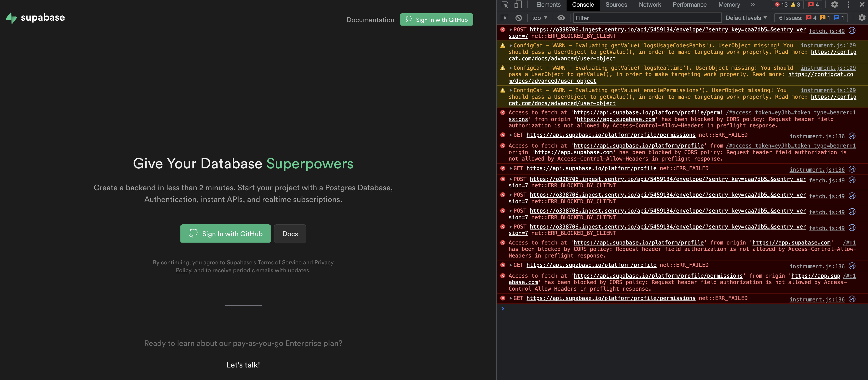Clear the console messages
868x380 pixels.
tap(519, 17)
